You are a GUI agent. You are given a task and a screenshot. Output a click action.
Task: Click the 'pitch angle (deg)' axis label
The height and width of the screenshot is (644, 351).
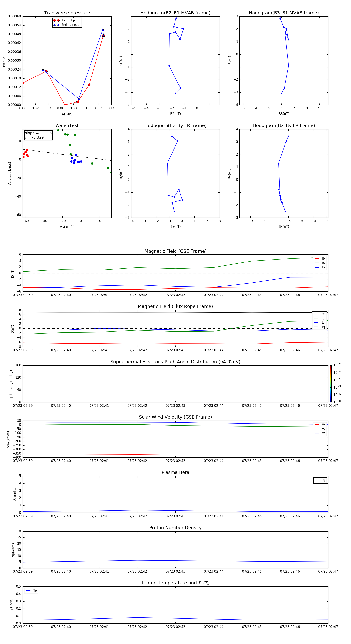[x=11, y=384]
